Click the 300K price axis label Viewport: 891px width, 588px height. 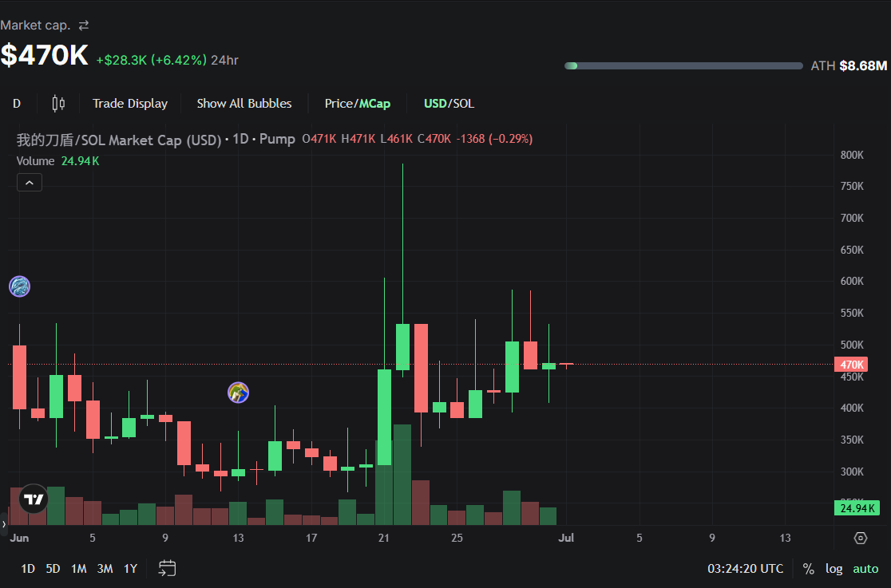(852, 472)
